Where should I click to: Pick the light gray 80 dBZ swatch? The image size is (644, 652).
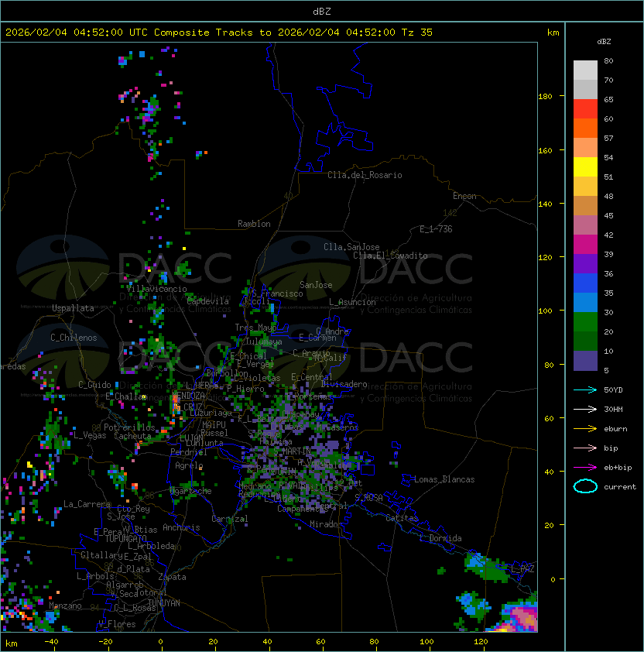tap(585, 70)
